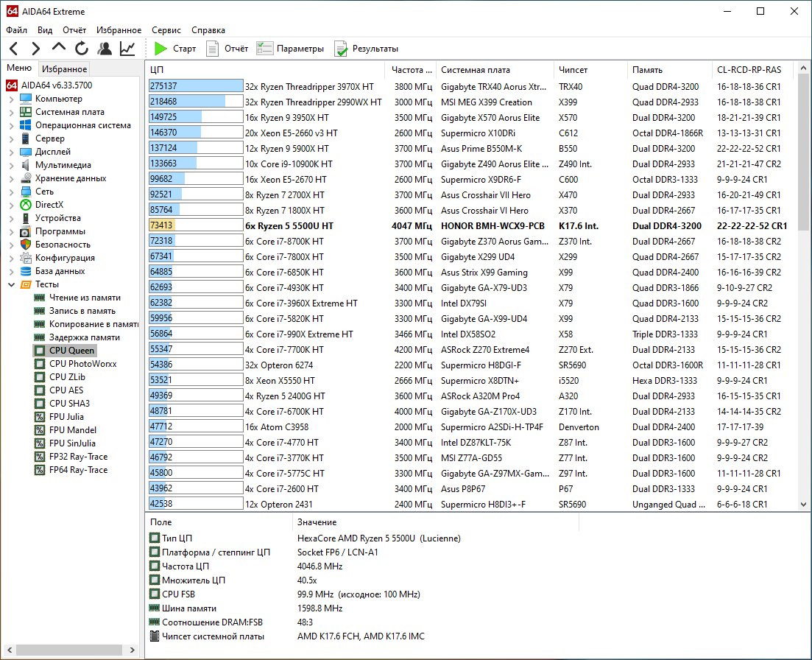Open the Чтение из памяти test

pos(77,298)
